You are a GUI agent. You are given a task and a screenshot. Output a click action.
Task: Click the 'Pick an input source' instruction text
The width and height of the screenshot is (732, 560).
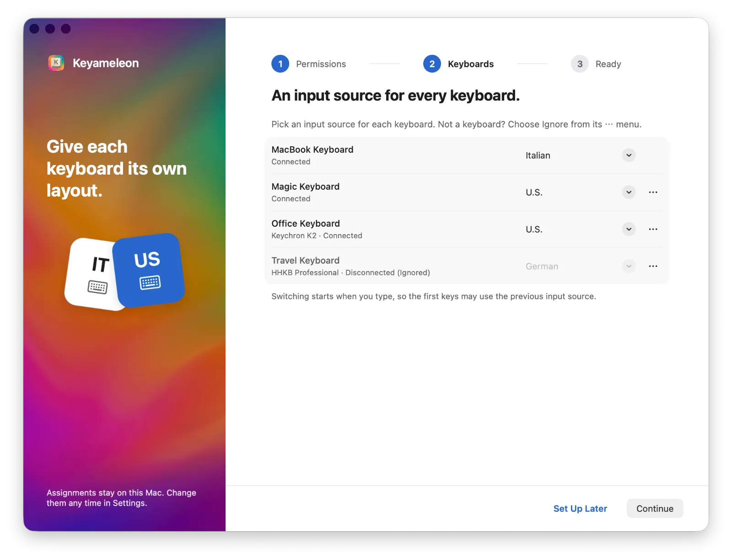pyautogui.click(x=456, y=124)
